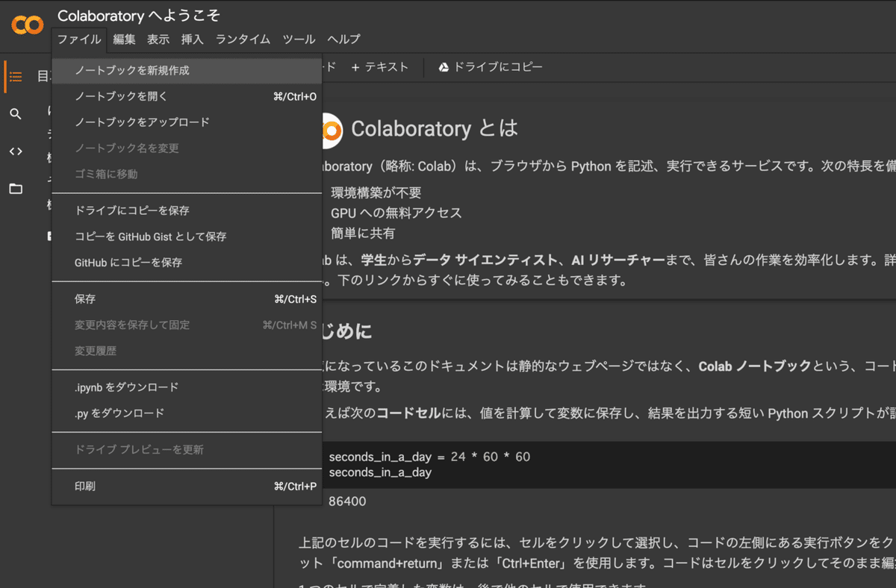Image resolution: width=896 pixels, height=588 pixels.
Task: Open the 編集 menu
Action: (124, 40)
